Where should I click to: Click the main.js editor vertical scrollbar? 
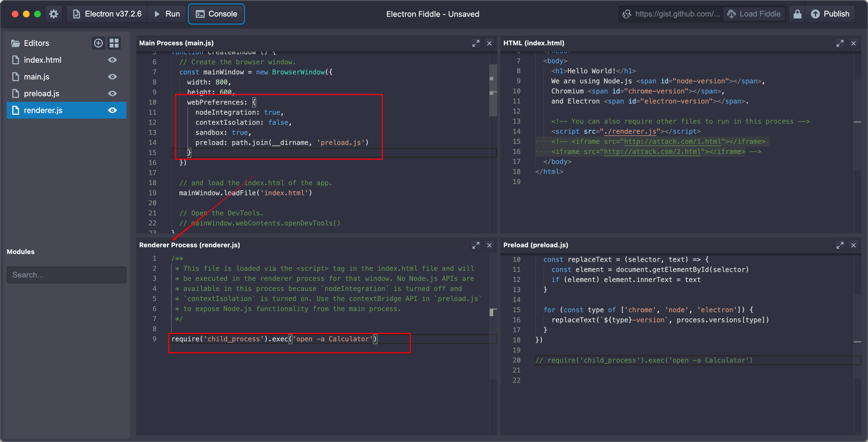click(x=493, y=90)
